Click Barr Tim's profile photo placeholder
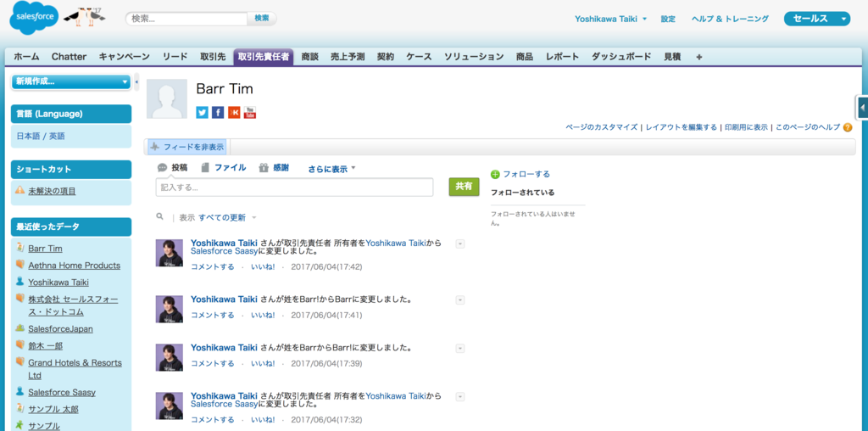868x431 pixels. [x=167, y=98]
